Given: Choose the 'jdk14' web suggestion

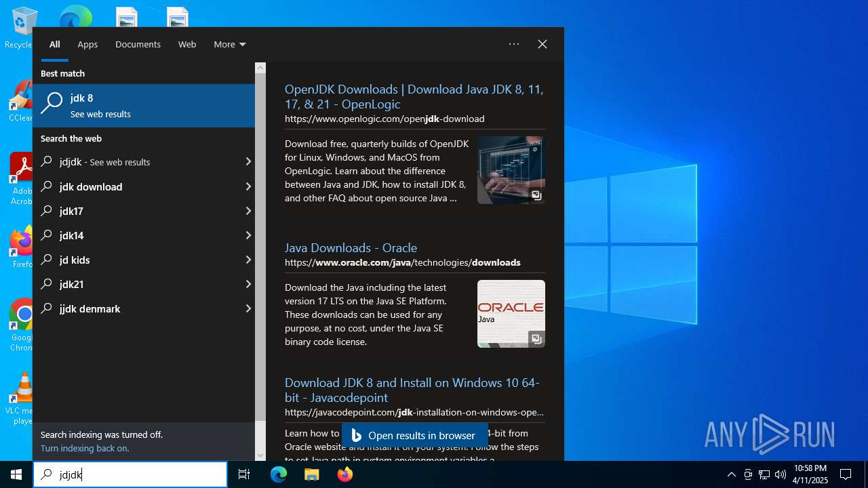Looking at the screenshot, I should (144, 235).
